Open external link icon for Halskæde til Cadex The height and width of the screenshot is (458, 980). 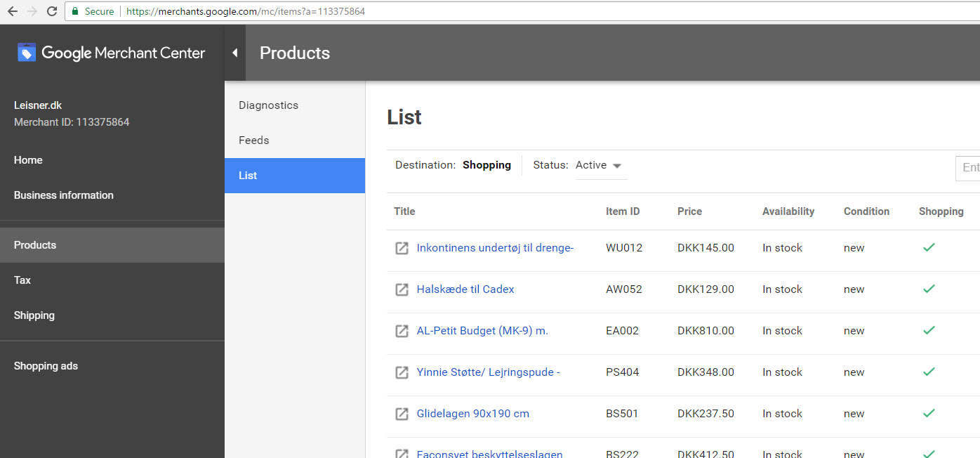point(402,289)
